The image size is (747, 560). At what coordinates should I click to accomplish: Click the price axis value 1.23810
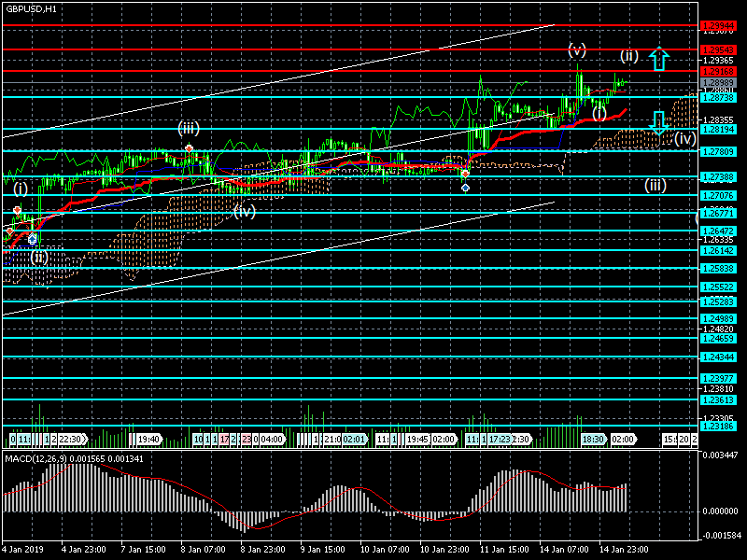pyautogui.click(x=718, y=389)
